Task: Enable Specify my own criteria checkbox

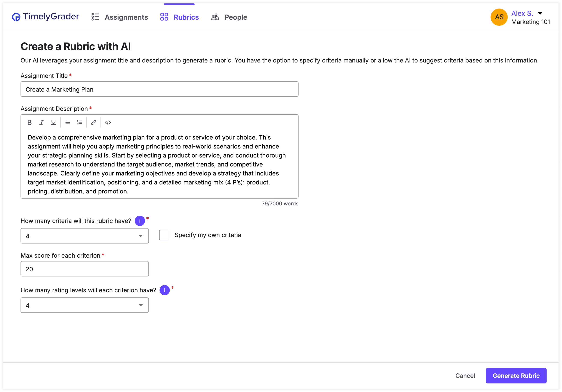Action: pos(164,235)
